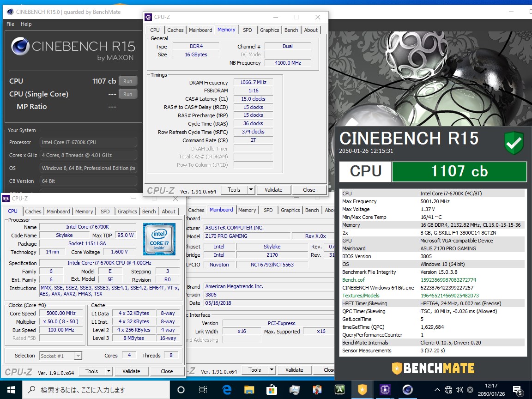The height and width of the screenshot is (399, 532).
Task: Click the BenchMate green checkmark shield
Action: (514, 143)
